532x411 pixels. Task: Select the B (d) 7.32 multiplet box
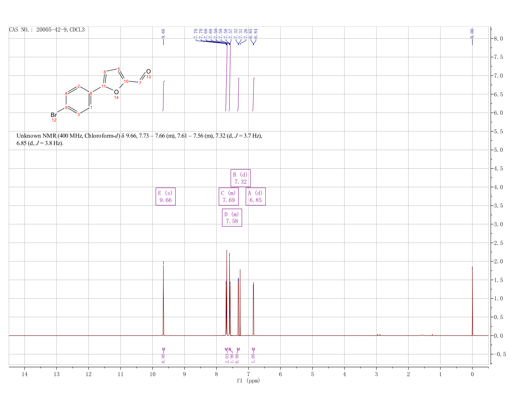241,178
